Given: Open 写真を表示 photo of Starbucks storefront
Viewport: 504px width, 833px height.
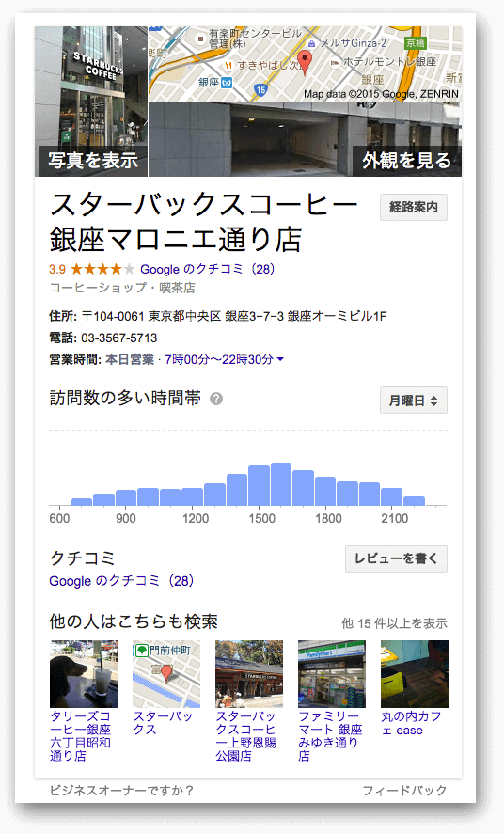Looking at the screenshot, I should (91, 102).
